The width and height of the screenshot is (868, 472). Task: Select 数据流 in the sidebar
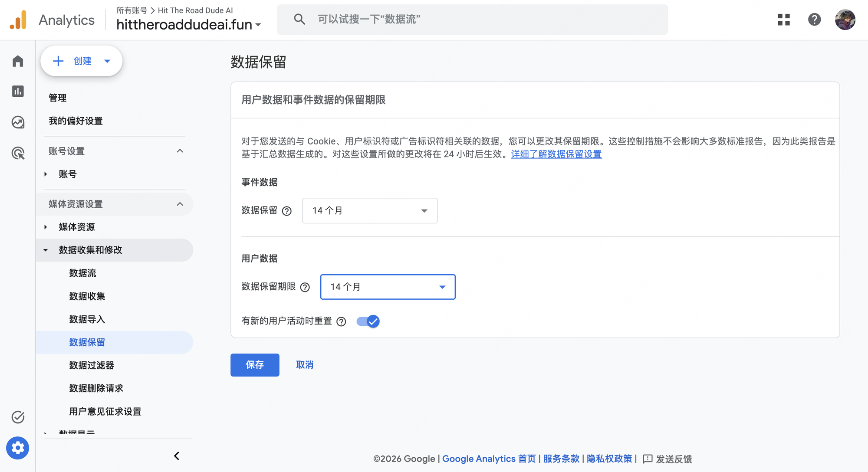click(x=82, y=273)
